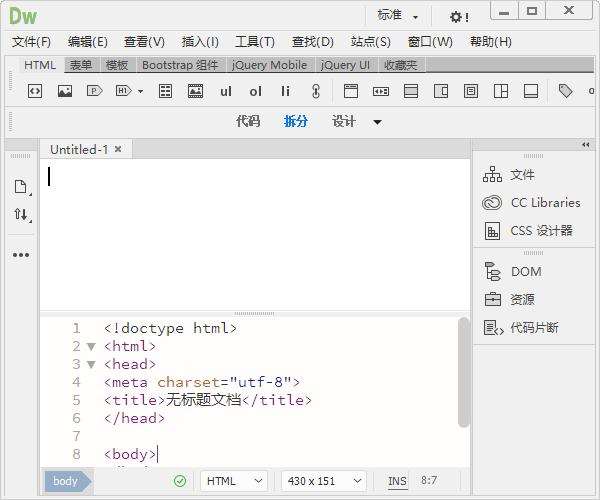Switch to 模板 insert tab

click(x=117, y=65)
